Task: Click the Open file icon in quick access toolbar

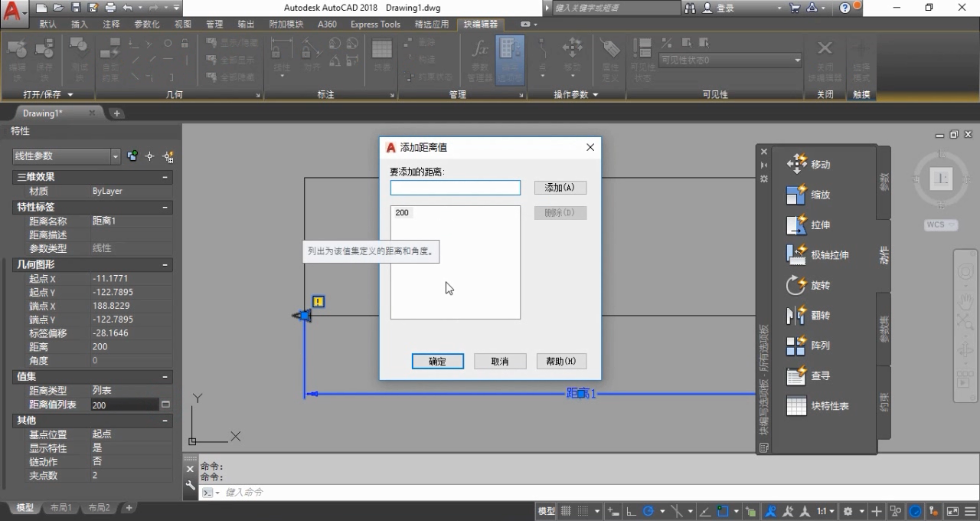Action: point(60,8)
